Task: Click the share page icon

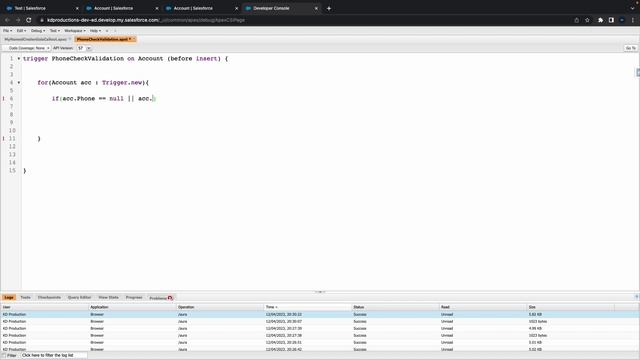Action: 576,20
